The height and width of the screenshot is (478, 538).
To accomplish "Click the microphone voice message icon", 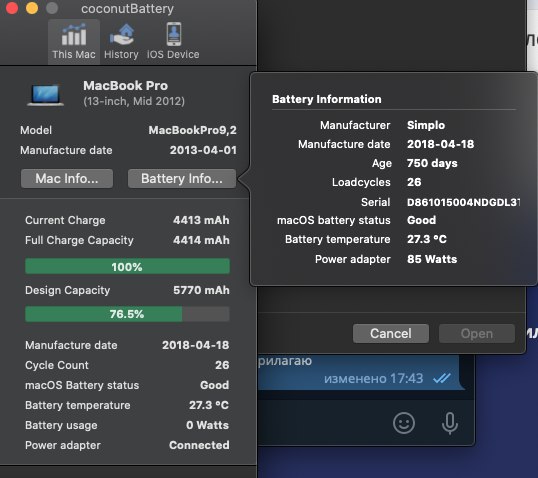I will [x=449, y=423].
